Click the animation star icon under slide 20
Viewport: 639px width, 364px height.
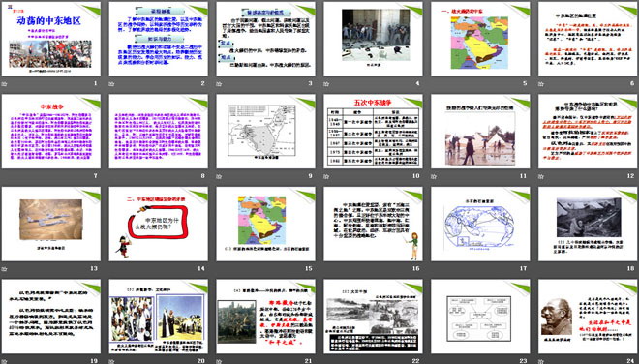click(x=111, y=361)
